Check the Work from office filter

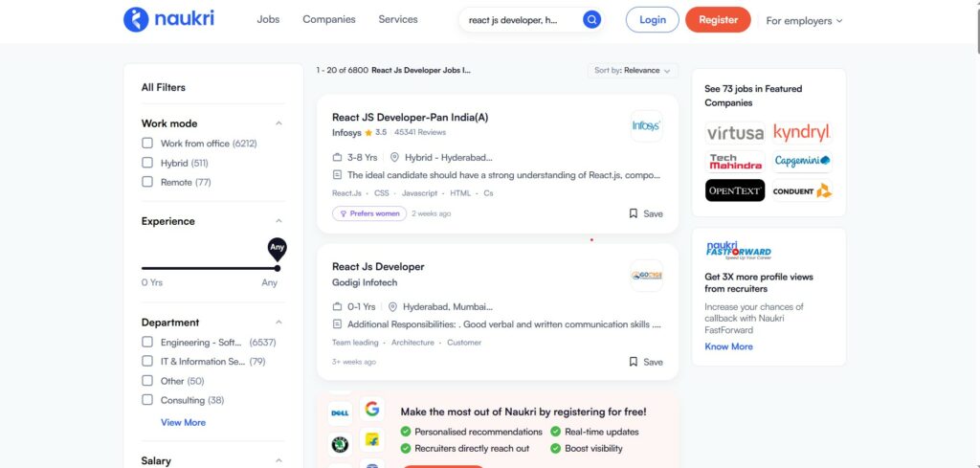[146, 144]
